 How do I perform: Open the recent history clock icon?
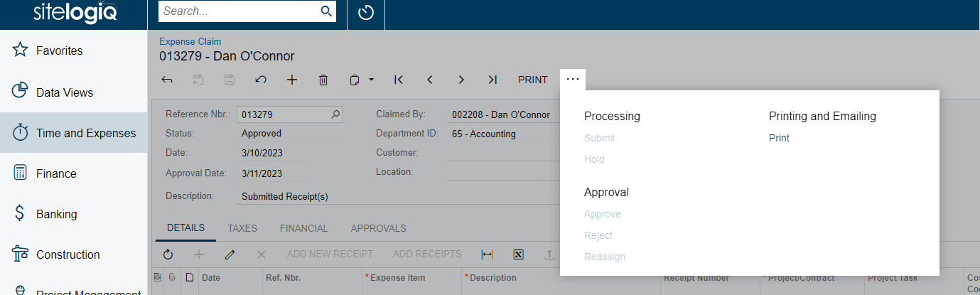(x=366, y=13)
